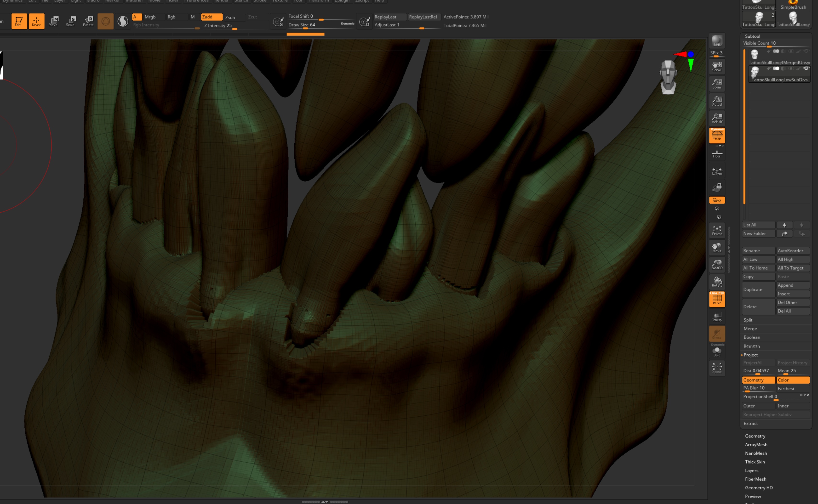This screenshot has height=504, width=818.
Task: Expand the Geometry subpalette
Action: tap(755, 436)
